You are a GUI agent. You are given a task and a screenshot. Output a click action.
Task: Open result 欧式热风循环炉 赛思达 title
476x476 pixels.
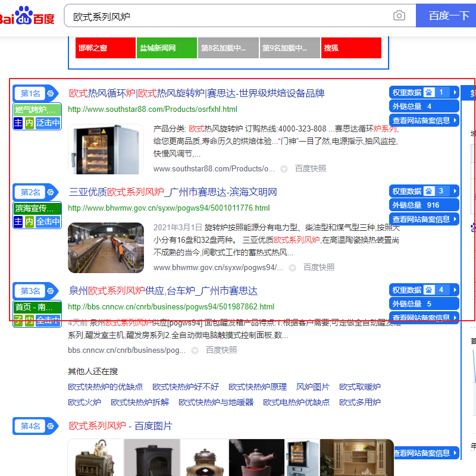click(x=197, y=93)
